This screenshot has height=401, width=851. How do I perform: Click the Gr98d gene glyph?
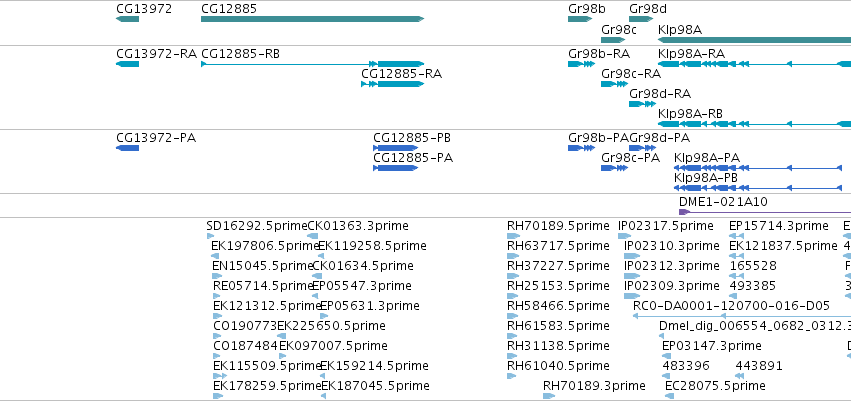(640, 19)
